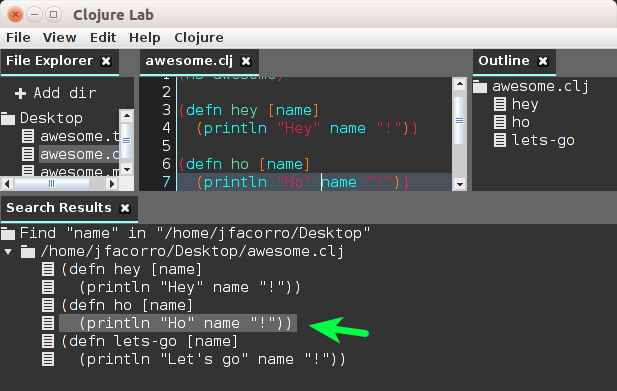Click line number 3 in editor gutter
The height and width of the screenshot is (391, 617).
coord(166,110)
